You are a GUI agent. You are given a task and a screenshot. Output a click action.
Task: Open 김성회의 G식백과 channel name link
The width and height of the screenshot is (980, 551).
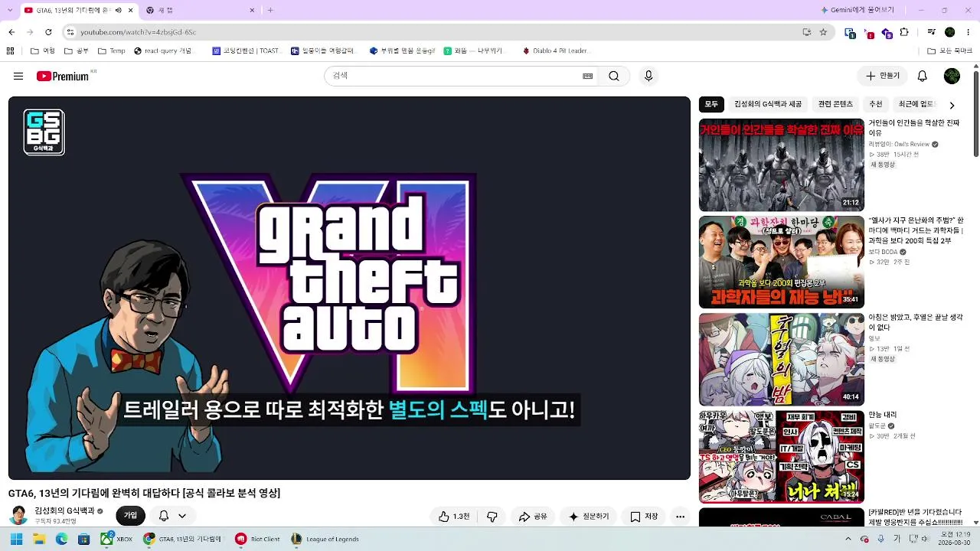64,510
